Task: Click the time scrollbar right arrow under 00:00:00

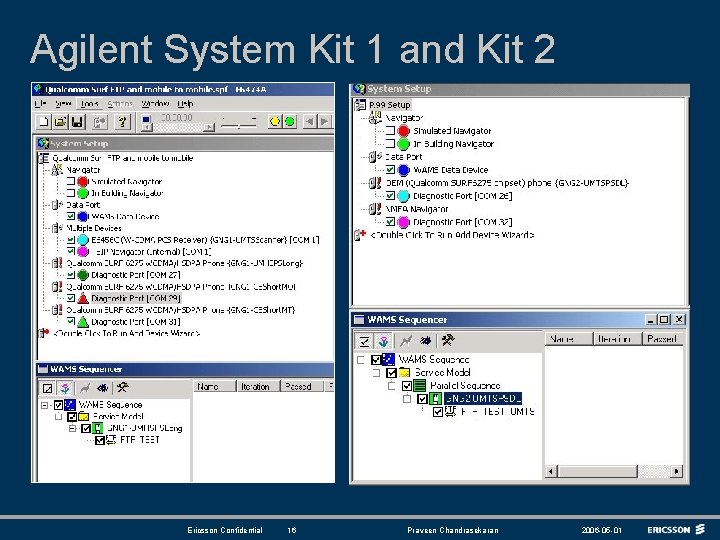Action: tap(209, 127)
